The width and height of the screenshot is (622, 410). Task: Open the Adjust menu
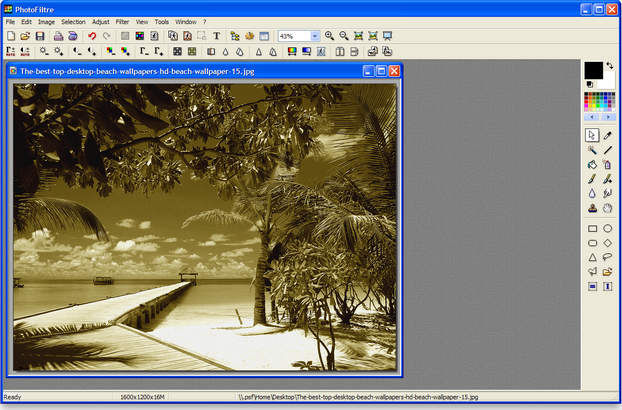(100, 22)
